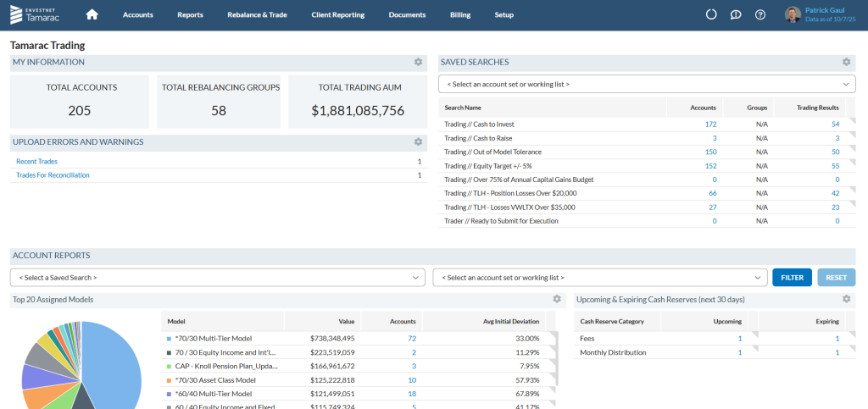The height and width of the screenshot is (409, 868).
Task: Open the Accounts menu
Action: tap(138, 15)
